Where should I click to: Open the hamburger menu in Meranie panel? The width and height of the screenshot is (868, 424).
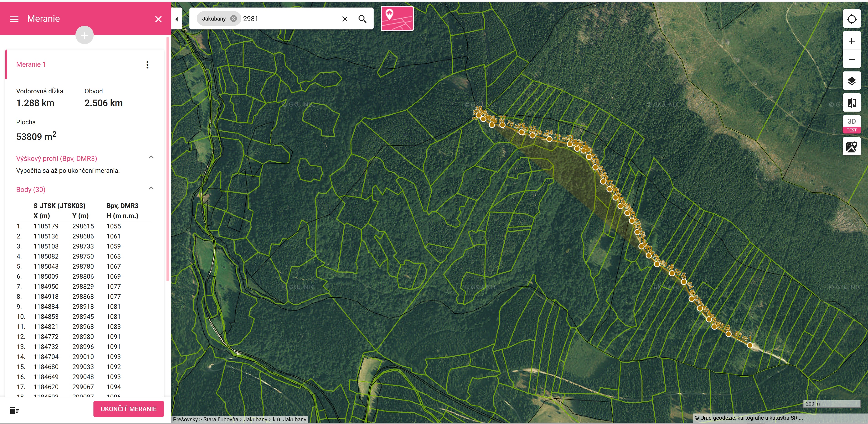[x=14, y=19]
